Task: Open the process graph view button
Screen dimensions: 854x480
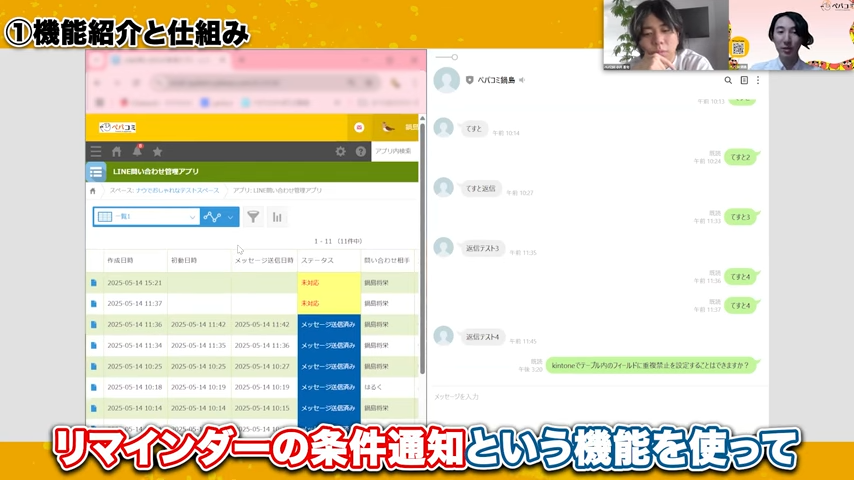Action: tap(212, 217)
